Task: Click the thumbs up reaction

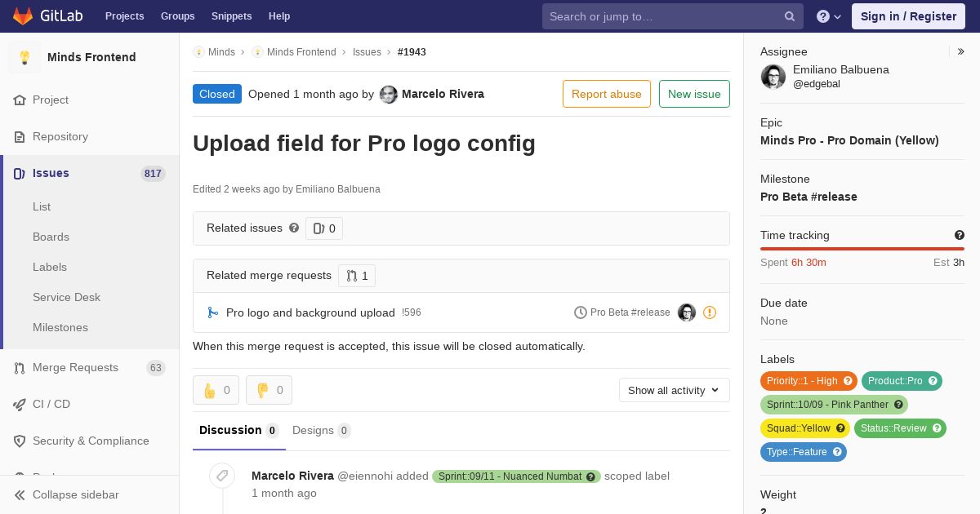Action: pyautogui.click(x=216, y=390)
